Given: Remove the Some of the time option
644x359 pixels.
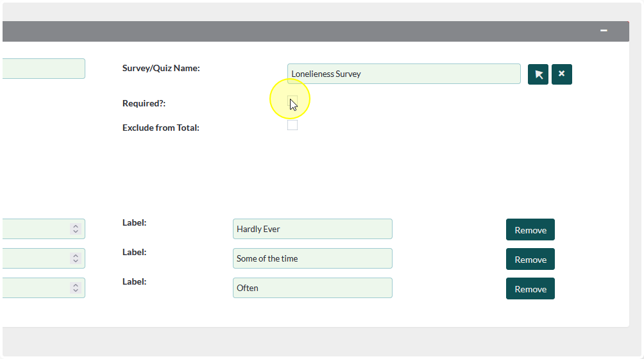Looking at the screenshot, I should click(530, 259).
